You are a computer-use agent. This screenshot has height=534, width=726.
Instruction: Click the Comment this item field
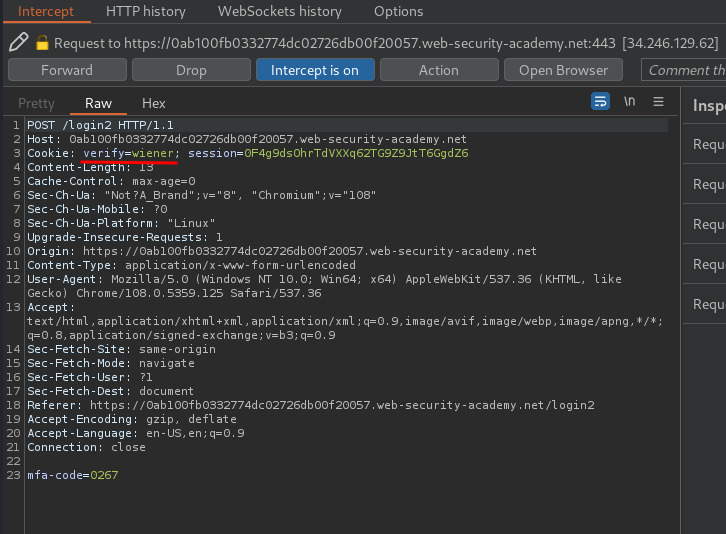[x=684, y=70]
